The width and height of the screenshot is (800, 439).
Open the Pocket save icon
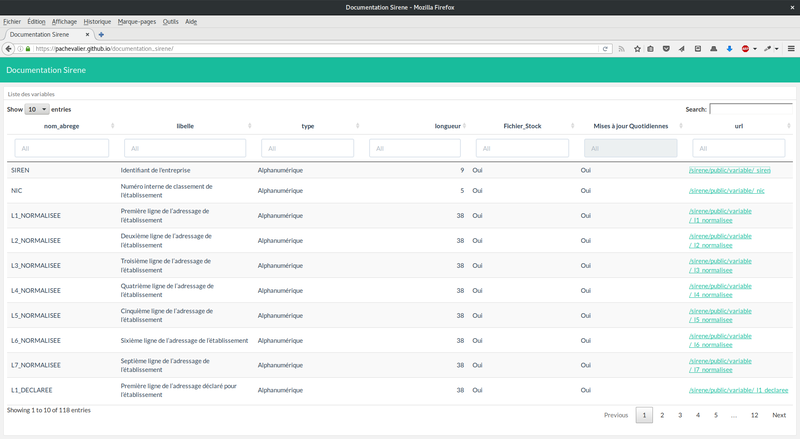[665, 48]
